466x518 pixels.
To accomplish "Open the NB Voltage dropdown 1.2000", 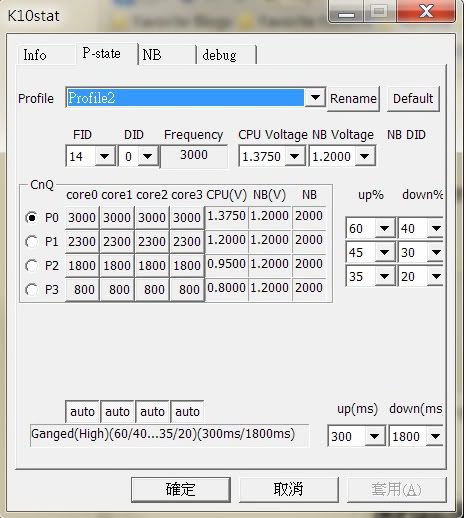I will pyautogui.click(x=342, y=156).
